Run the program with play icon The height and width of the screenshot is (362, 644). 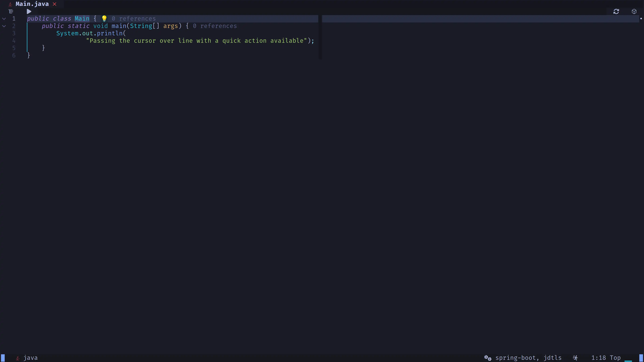coord(29,12)
